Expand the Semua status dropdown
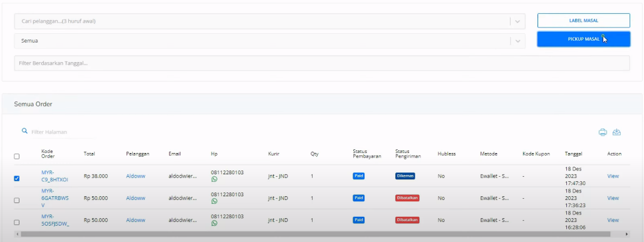This screenshot has width=644, height=242. (269, 41)
